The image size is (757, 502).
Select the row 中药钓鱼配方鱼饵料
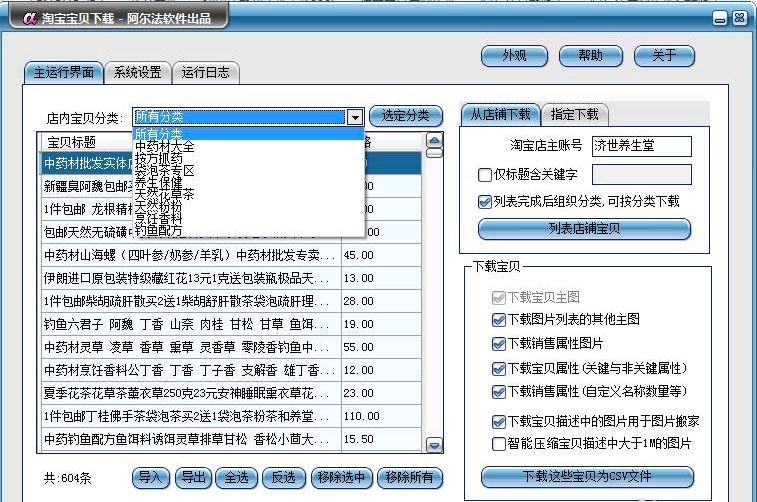click(231, 440)
